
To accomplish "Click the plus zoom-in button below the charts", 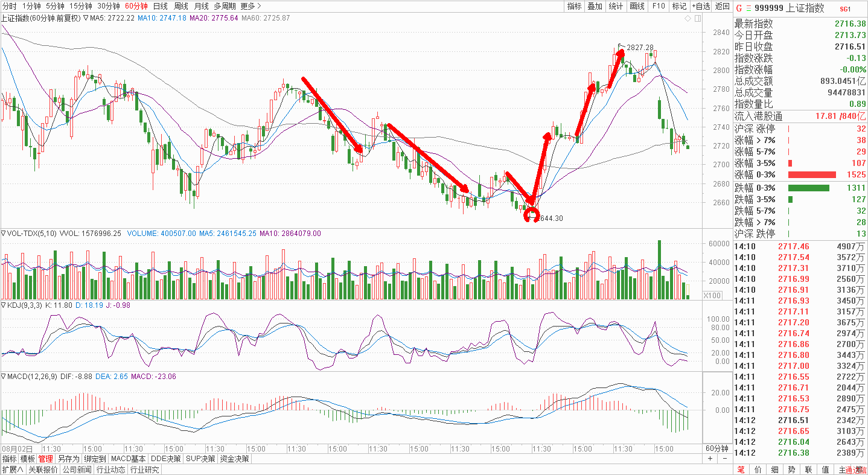I will click(x=710, y=459).
